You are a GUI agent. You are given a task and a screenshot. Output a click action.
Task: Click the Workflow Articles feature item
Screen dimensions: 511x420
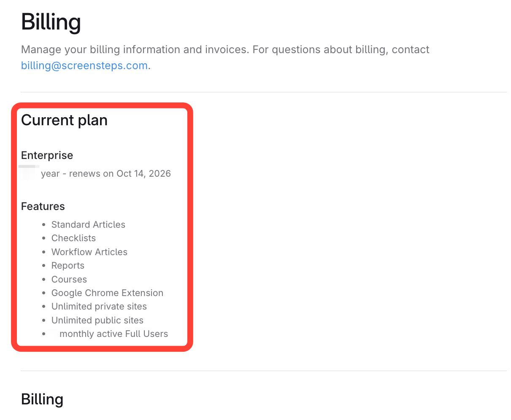89,252
